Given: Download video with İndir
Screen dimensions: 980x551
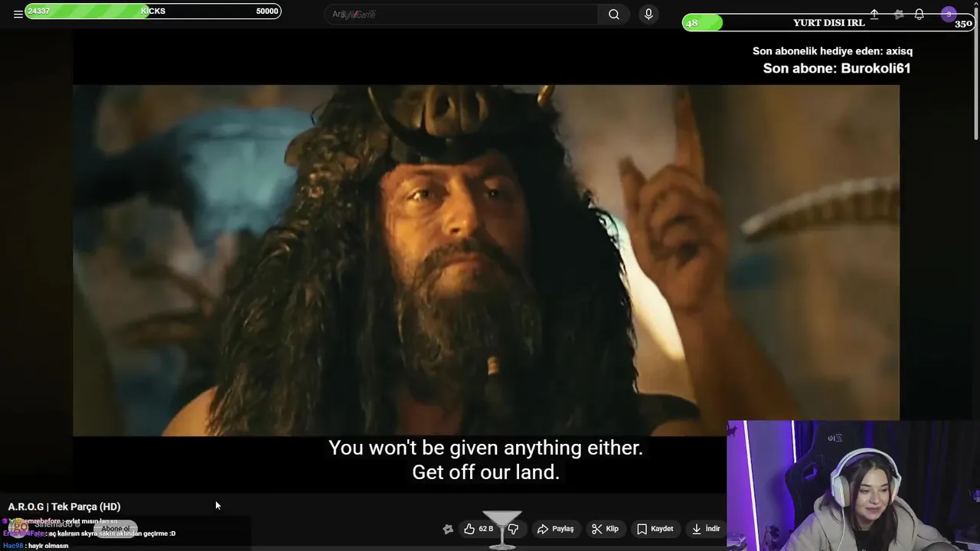Looking at the screenshot, I should click(706, 529).
